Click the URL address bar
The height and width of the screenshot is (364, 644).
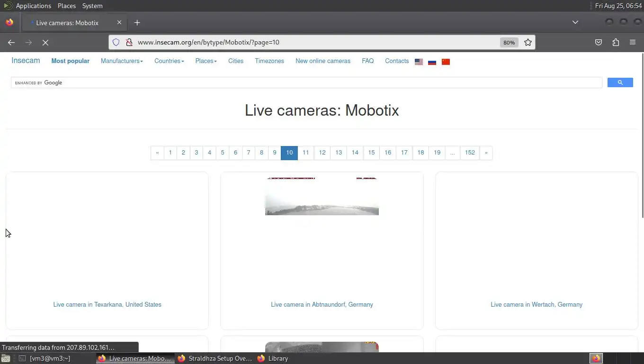coord(317,42)
